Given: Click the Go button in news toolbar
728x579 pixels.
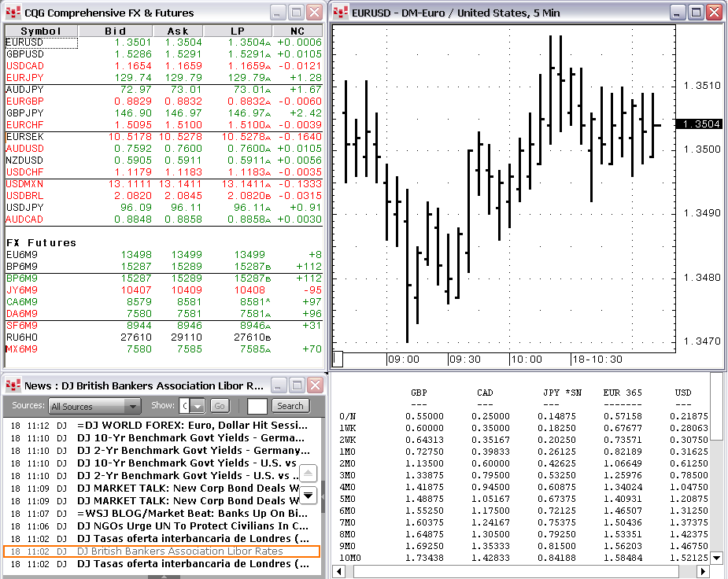Looking at the screenshot, I should coord(219,407).
